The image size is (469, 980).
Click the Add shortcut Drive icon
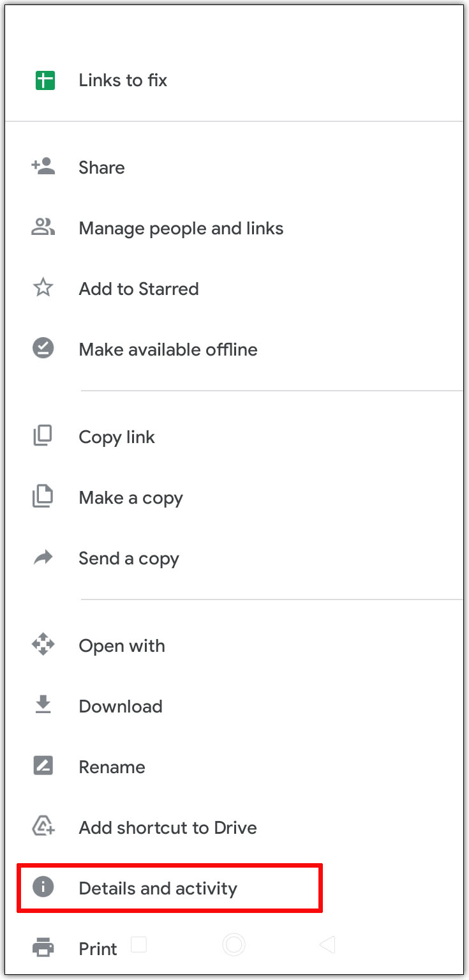pos(43,827)
